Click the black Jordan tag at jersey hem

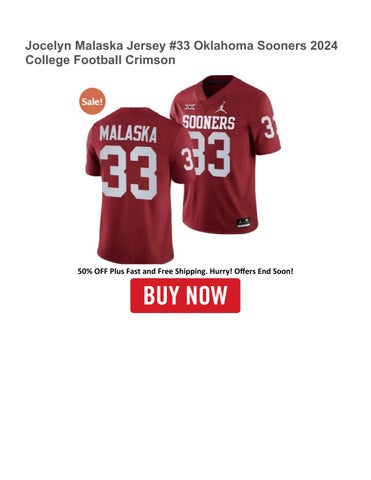click(x=243, y=222)
